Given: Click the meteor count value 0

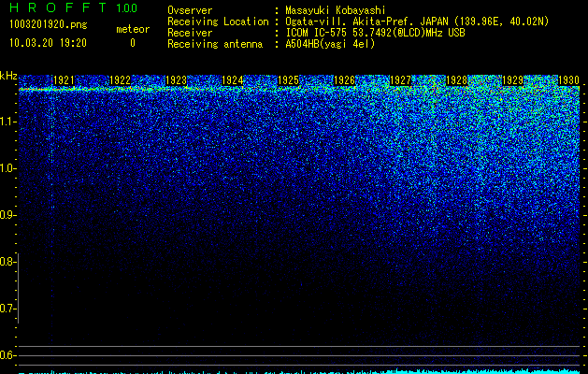Looking at the screenshot, I should (x=133, y=43).
